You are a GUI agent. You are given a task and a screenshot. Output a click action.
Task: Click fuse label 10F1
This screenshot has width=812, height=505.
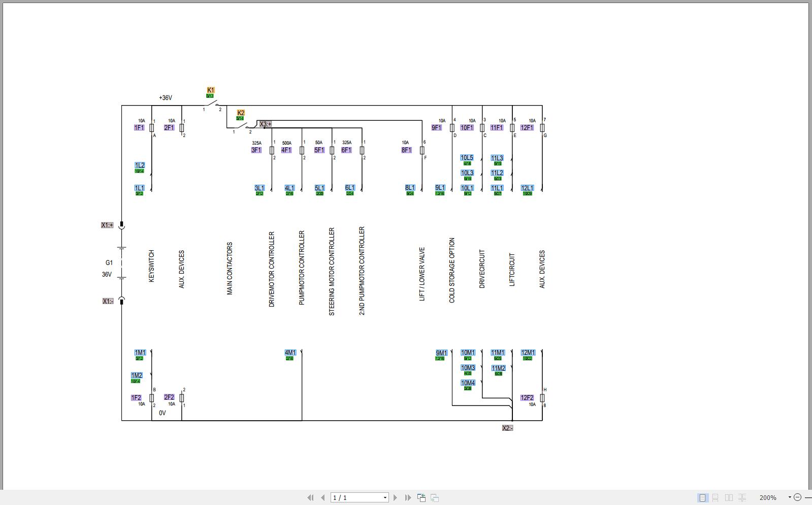[x=467, y=128]
